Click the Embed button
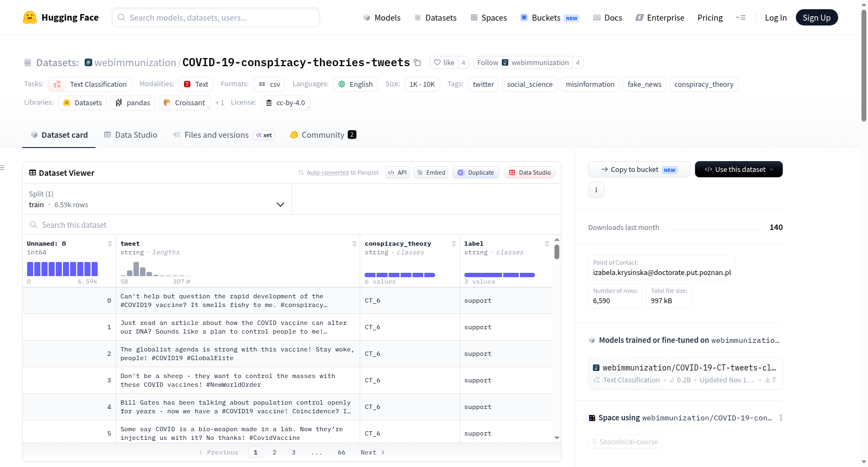The height and width of the screenshot is (467, 868). click(x=431, y=172)
